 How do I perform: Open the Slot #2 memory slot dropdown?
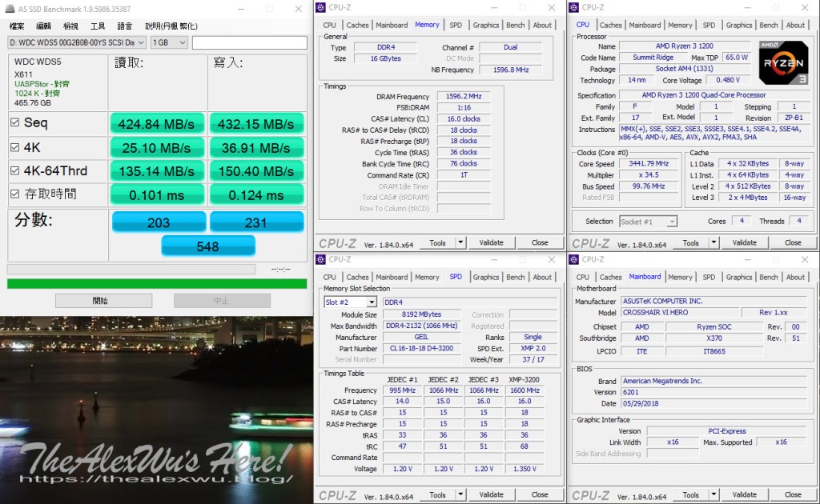click(349, 302)
